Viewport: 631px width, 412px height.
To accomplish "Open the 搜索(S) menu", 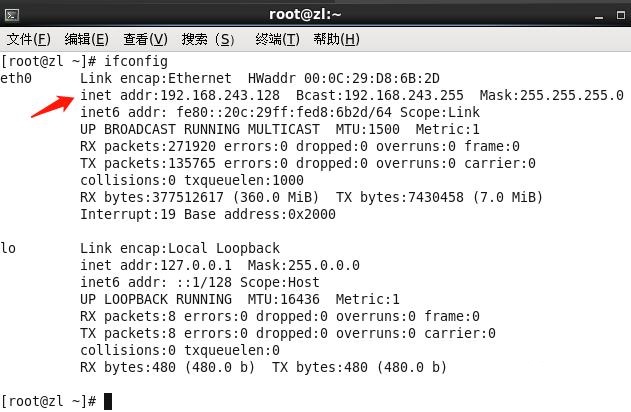I will point(208,39).
